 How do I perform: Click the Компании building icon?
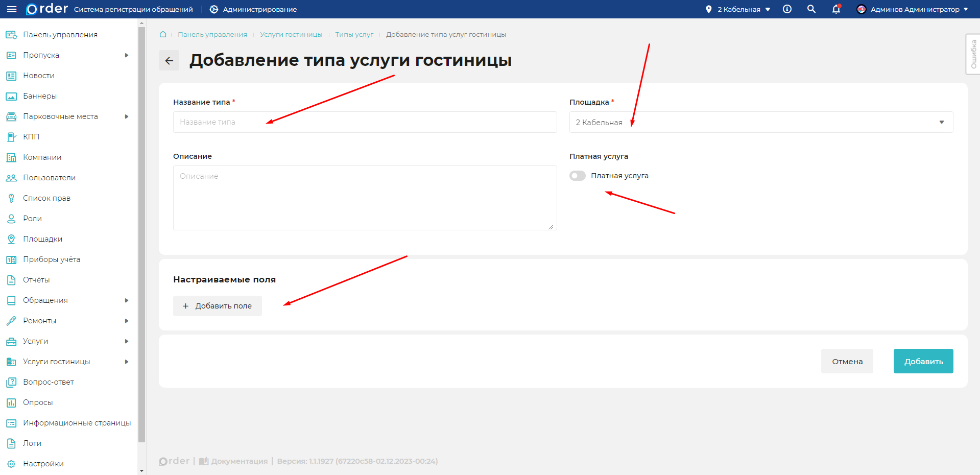coord(11,157)
